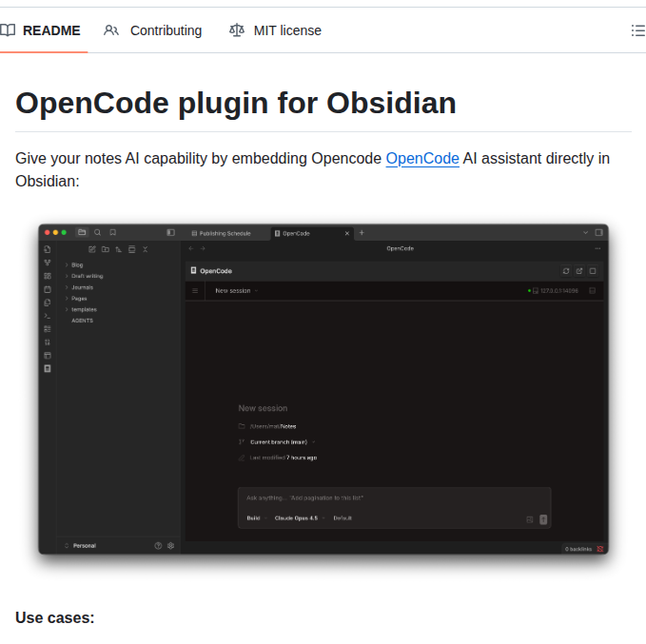The image size is (646, 644).
Task: Click the collapse-all icon in Obsidian screenshot
Action: point(145,249)
